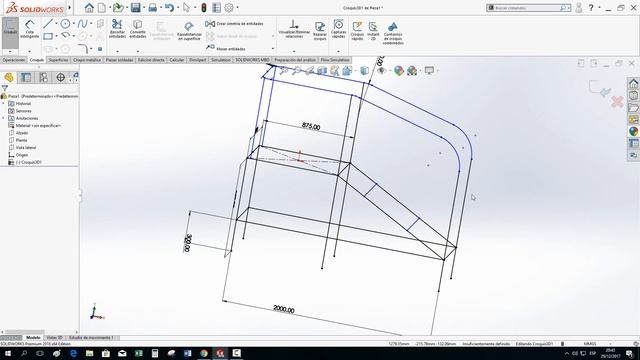Screen dimensions: 640x360
Task: Switch to the Flow Simulation tab
Action: (335, 60)
